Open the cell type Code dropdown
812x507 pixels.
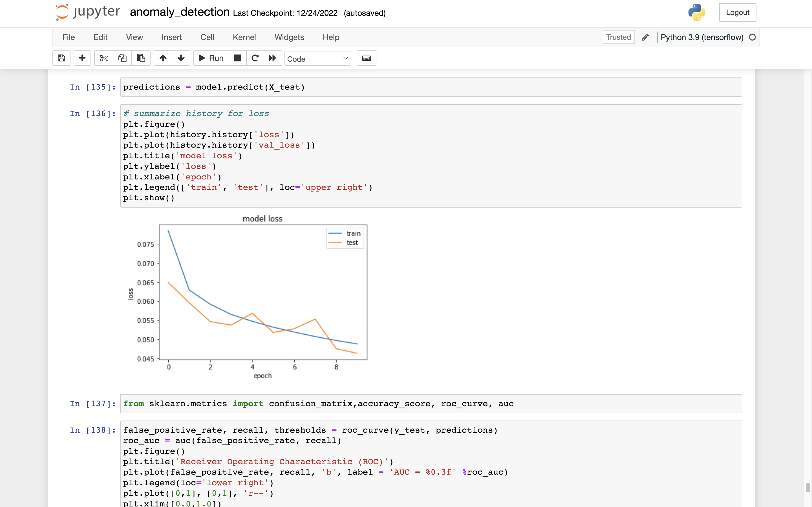(317, 59)
